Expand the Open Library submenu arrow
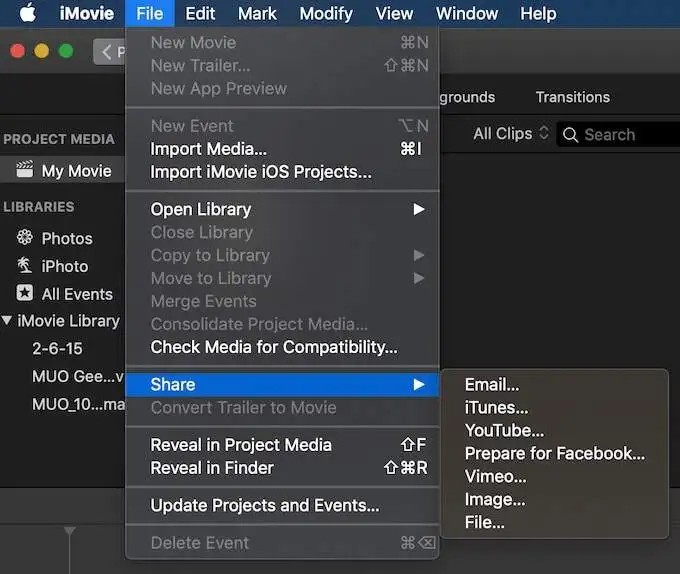This screenshot has height=574, width=680. click(418, 209)
